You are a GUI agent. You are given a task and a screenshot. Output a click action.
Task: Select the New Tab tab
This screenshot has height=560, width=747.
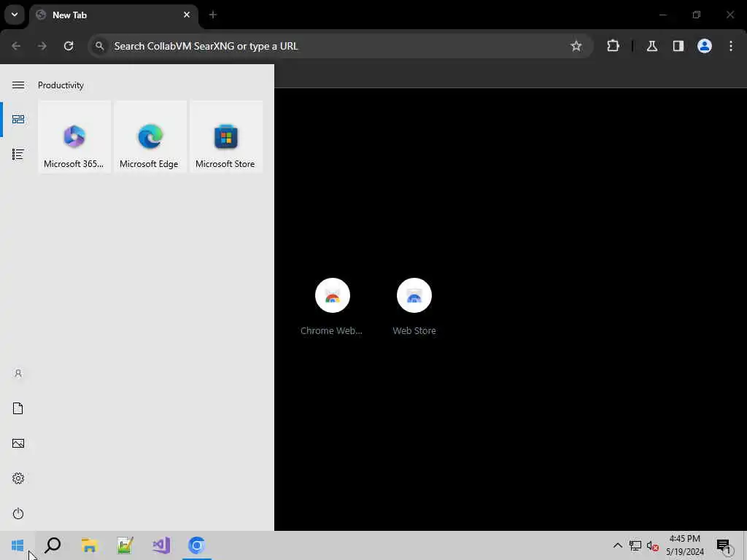pyautogui.click(x=114, y=15)
